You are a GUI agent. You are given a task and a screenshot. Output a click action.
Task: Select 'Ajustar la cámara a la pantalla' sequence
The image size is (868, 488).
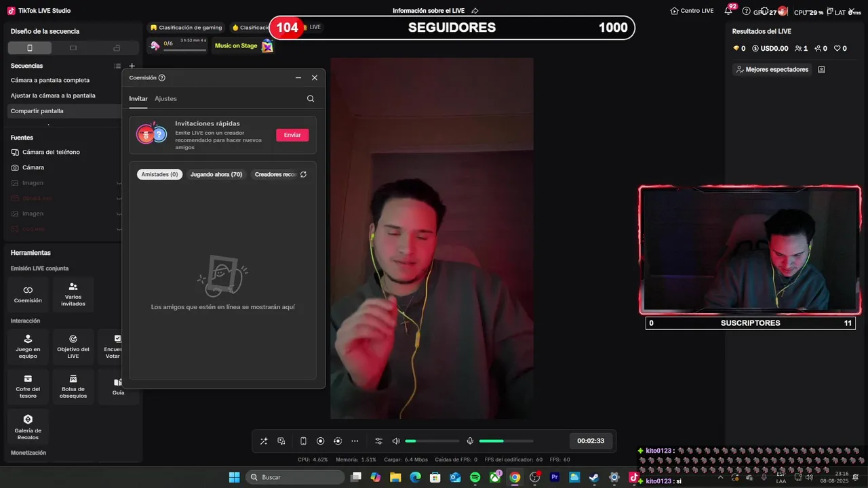(x=53, y=96)
